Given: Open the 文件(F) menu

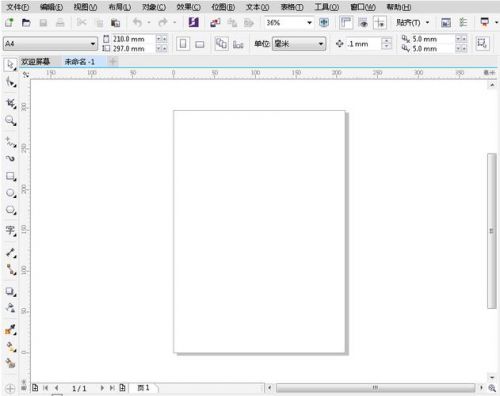Looking at the screenshot, I should click(x=18, y=7).
